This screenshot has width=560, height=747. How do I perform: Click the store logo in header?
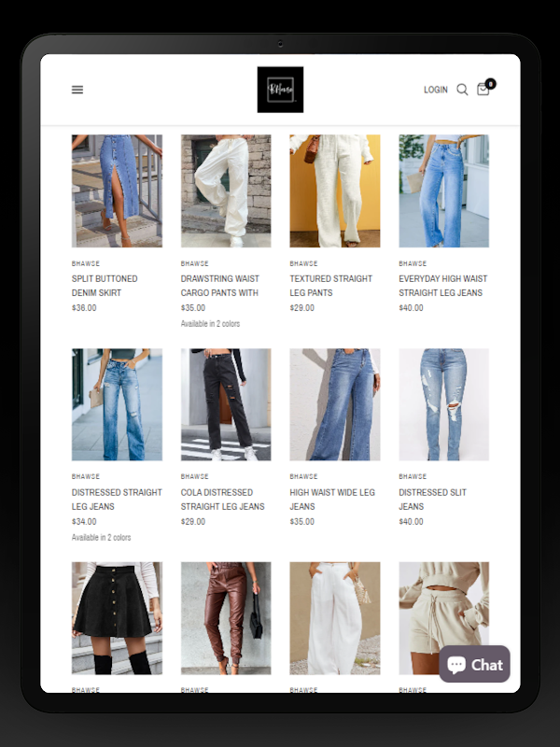tap(280, 90)
